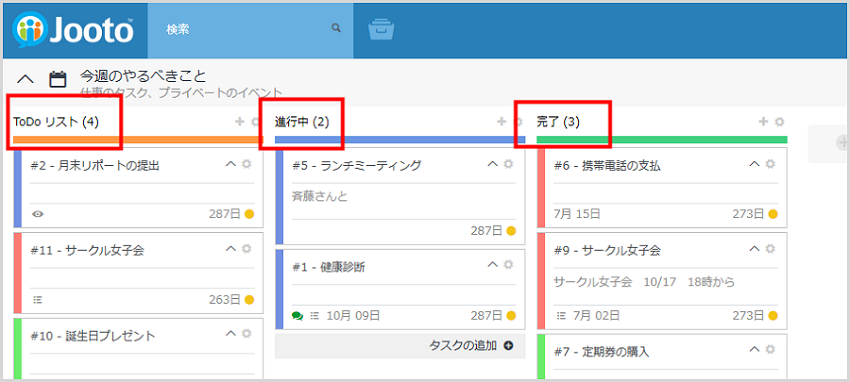
Task: Open the #7 - 定期券の購入 task title
Action: [602, 352]
